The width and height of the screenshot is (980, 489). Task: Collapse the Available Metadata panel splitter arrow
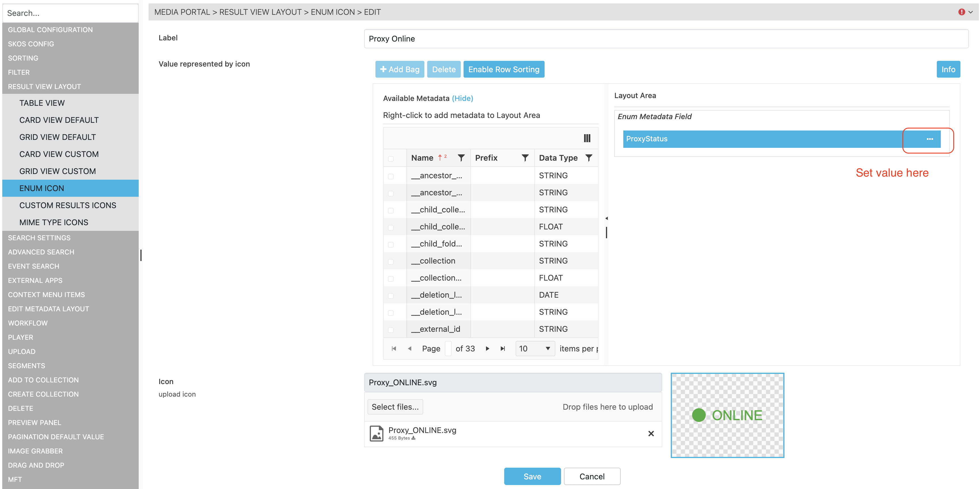[607, 218]
